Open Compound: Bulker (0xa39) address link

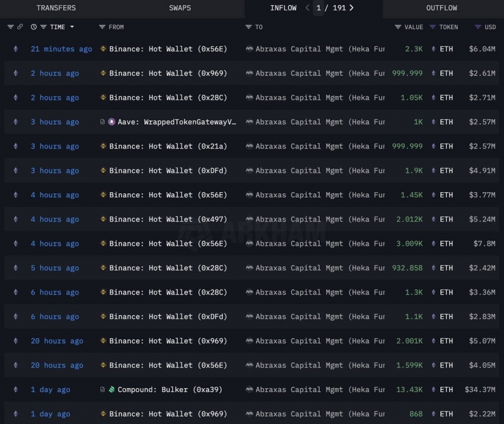coord(170,390)
